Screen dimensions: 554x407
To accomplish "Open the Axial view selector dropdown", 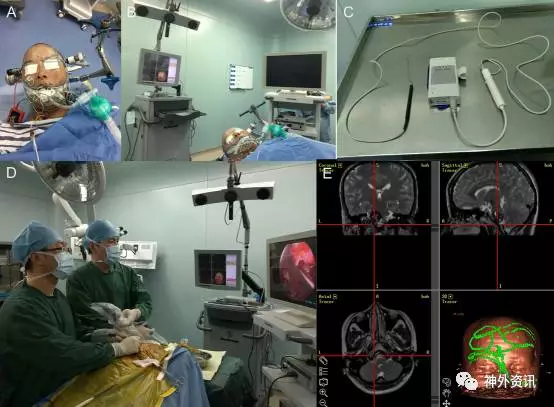I will (x=335, y=297).
